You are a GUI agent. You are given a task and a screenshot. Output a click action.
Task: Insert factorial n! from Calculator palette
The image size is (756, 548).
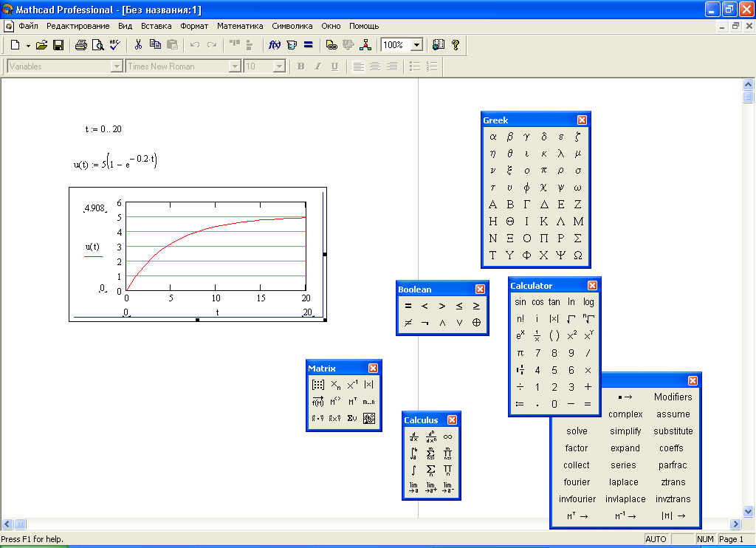(x=520, y=319)
